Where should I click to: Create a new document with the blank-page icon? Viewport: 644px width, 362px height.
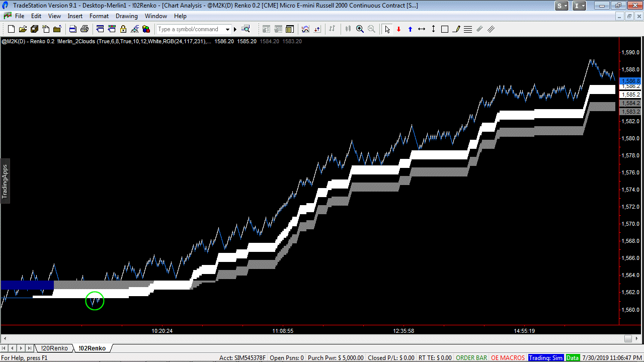[x=12, y=29]
